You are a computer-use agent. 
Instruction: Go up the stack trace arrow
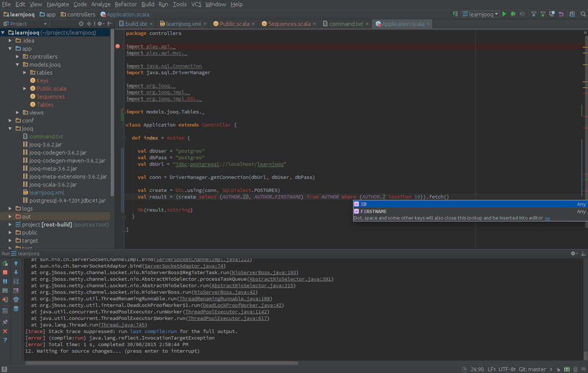click(16, 263)
